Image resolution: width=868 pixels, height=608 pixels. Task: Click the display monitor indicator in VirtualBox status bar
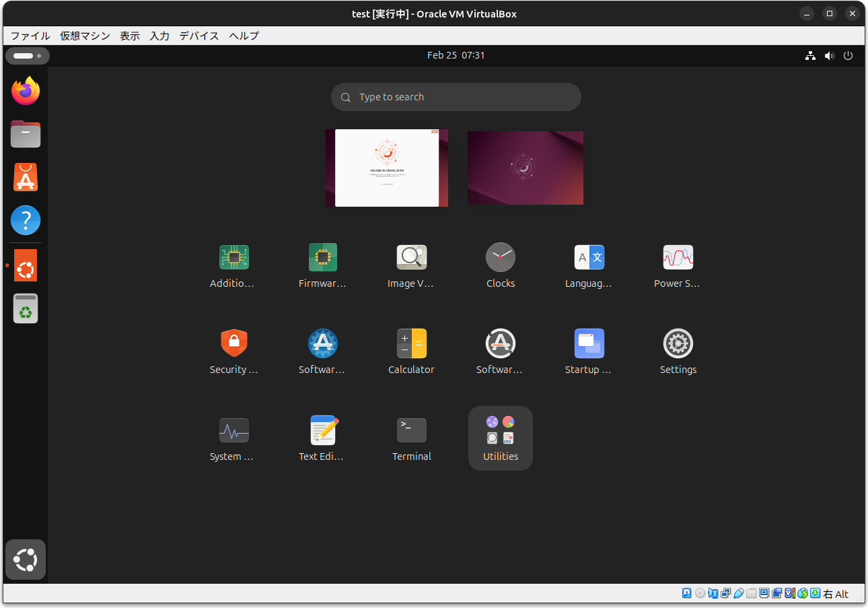764,593
